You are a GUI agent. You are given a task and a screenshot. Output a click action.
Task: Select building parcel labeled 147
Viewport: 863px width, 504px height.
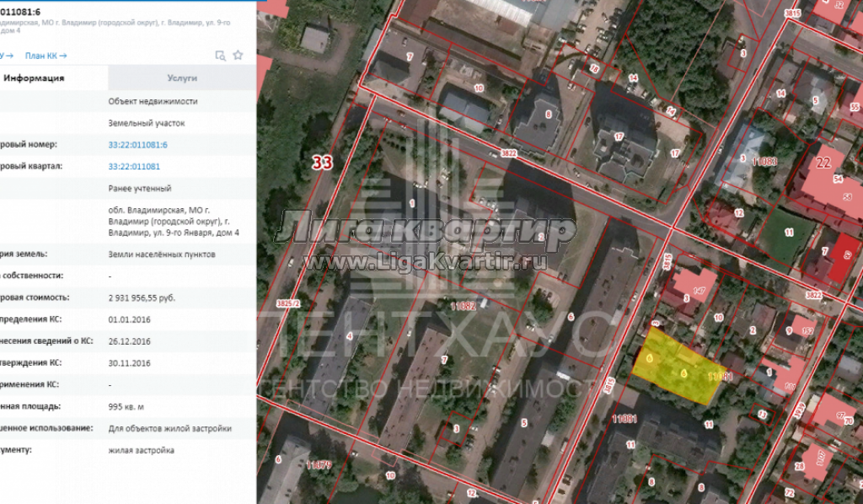pyautogui.click(x=699, y=290)
